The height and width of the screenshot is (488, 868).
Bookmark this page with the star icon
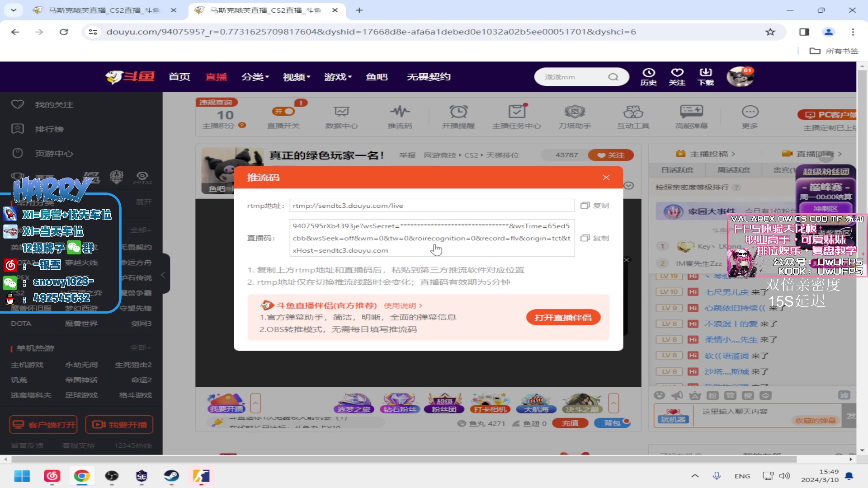tap(770, 32)
